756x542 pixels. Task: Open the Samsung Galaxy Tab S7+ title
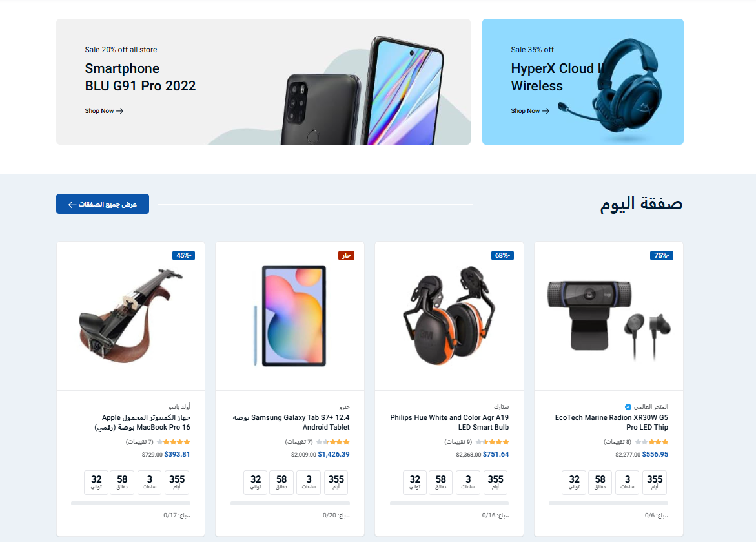pos(291,422)
